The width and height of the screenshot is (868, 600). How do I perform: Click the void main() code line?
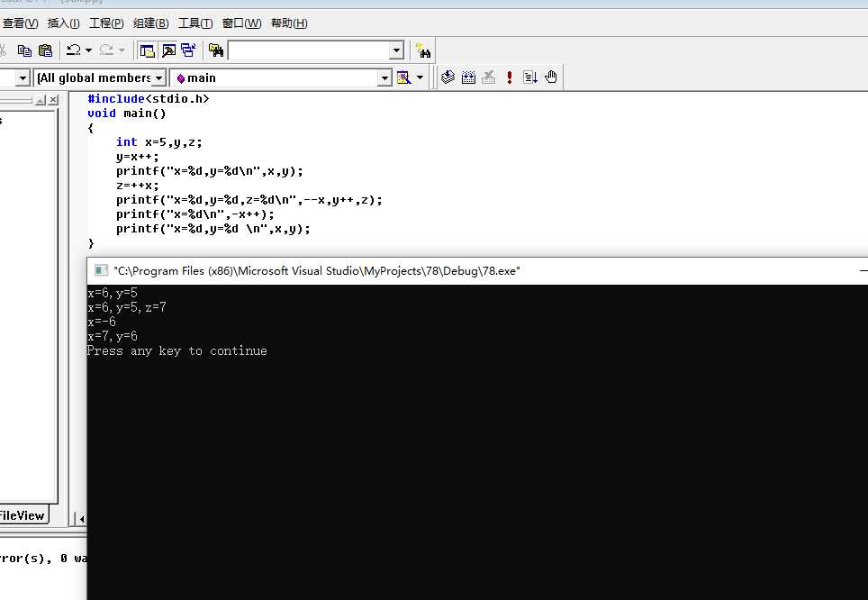(127, 113)
